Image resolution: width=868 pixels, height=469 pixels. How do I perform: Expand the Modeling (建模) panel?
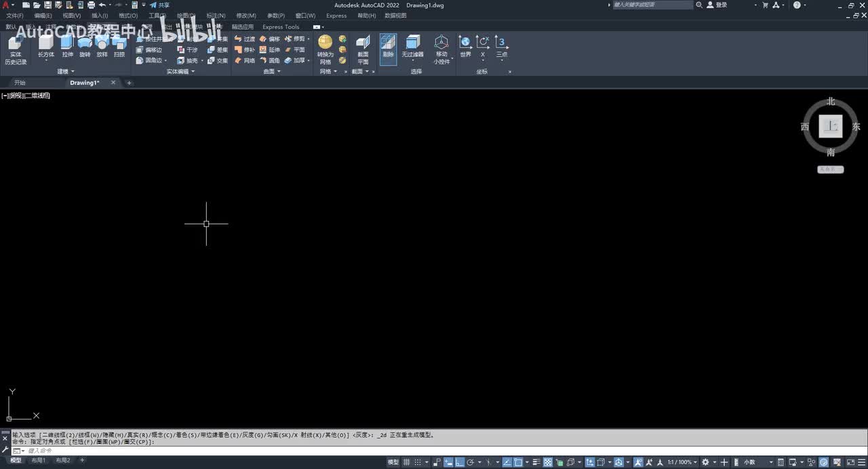(x=66, y=71)
